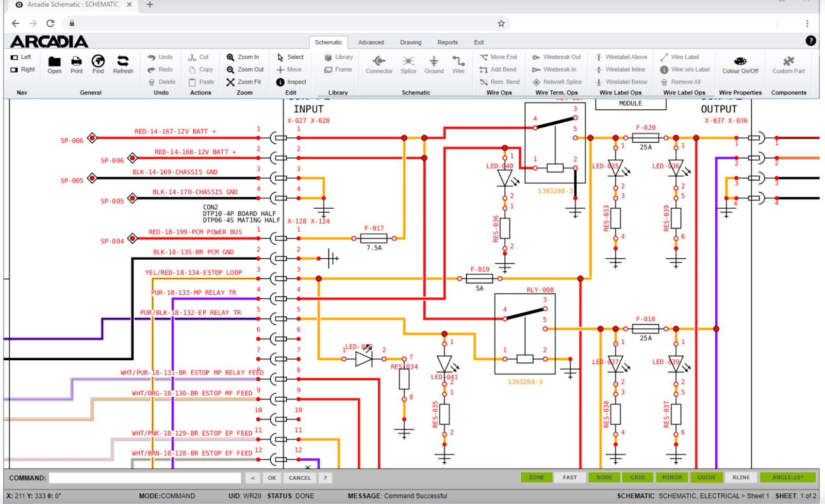
Task: Open the Reports tab
Action: (x=447, y=42)
